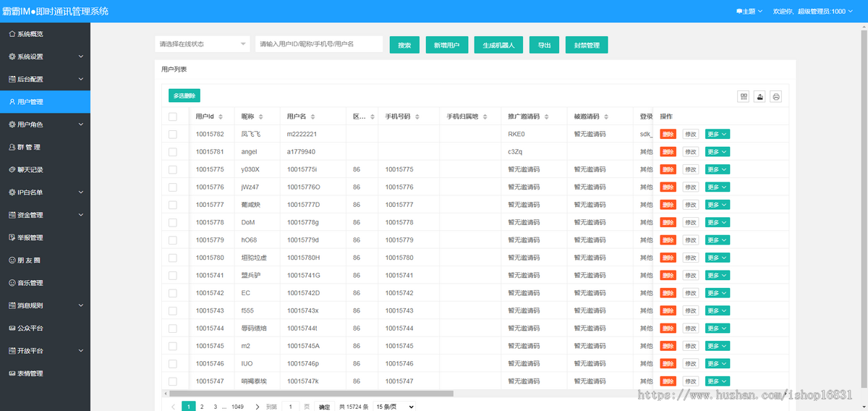This screenshot has width=868, height=411.
Task: Click the 导出 export button
Action: point(545,45)
